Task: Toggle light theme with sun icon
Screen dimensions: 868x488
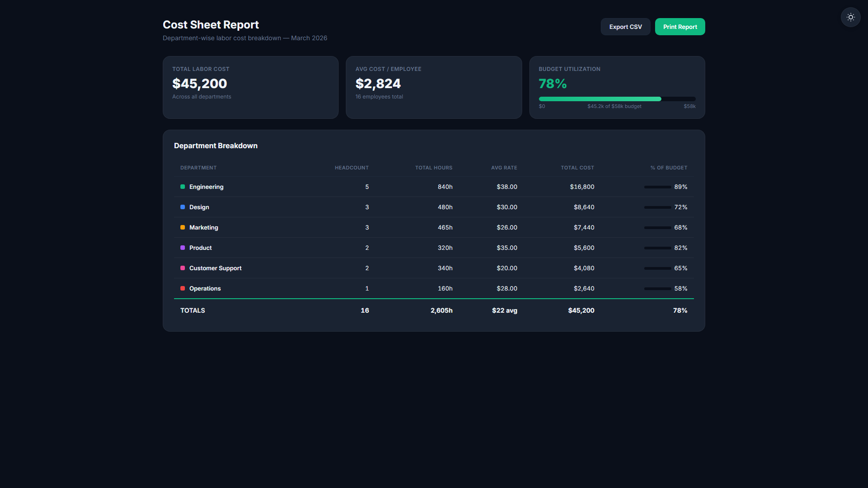Action: [x=850, y=17]
